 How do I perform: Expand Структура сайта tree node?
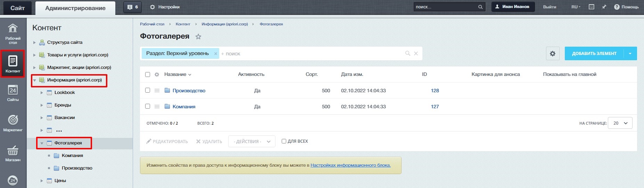pyautogui.click(x=34, y=42)
